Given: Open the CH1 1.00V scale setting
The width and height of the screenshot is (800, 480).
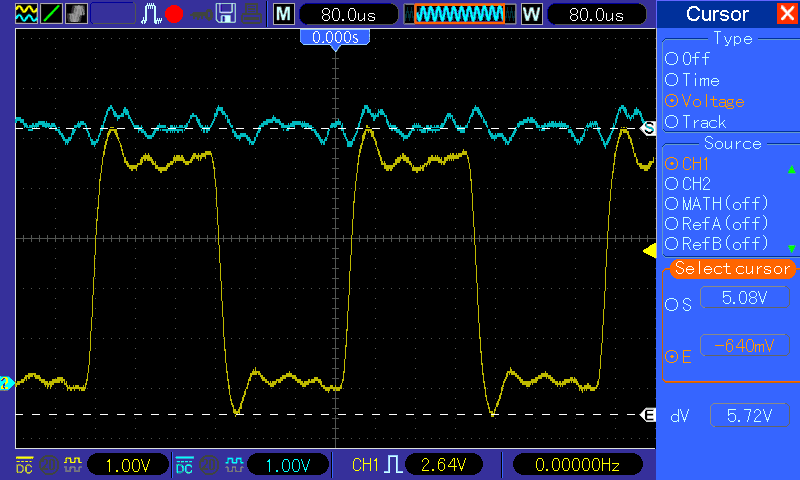Looking at the screenshot, I should pos(128,465).
